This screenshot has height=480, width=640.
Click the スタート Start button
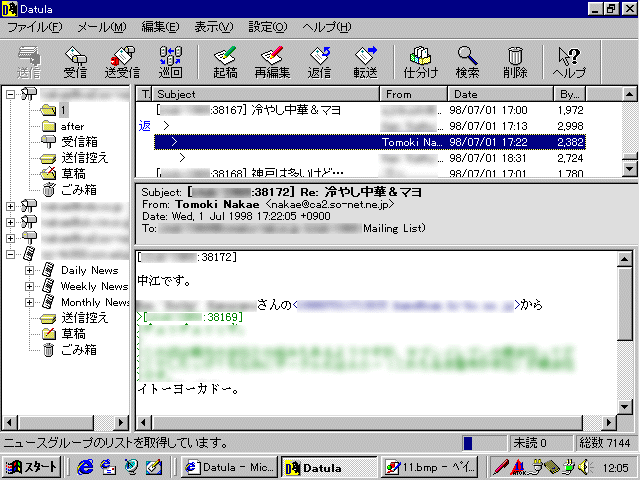tap(32, 467)
